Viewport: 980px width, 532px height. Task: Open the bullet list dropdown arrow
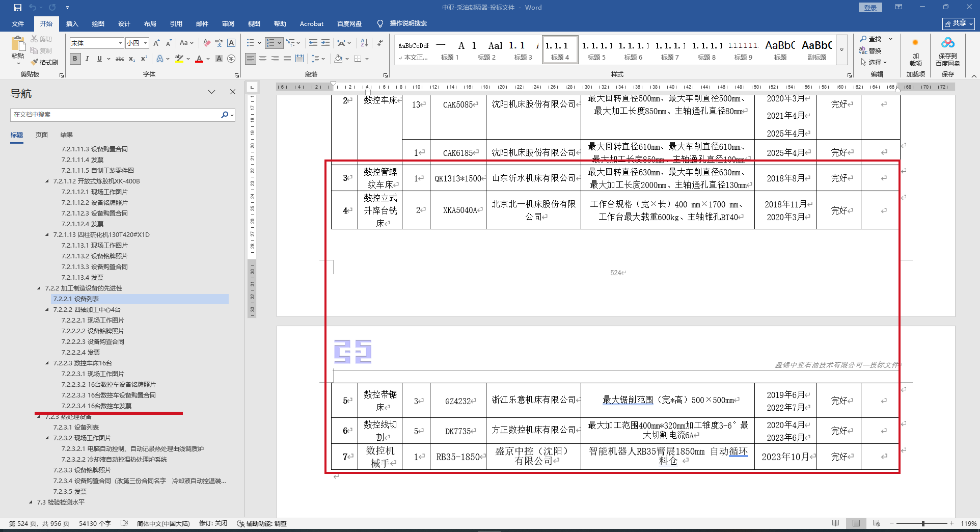point(259,43)
